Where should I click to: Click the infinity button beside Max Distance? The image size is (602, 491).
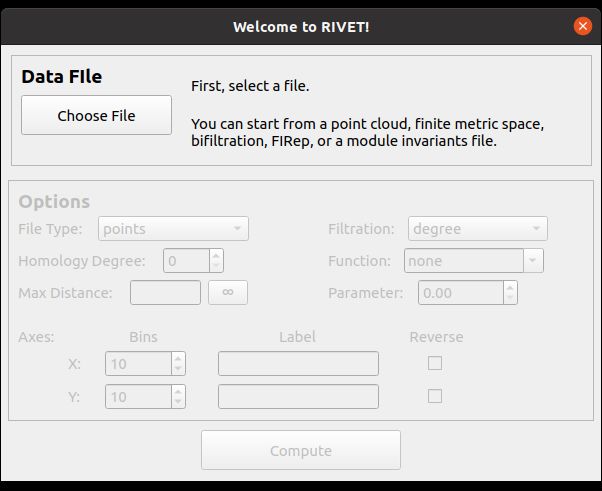pyautogui.click(x=228, y=293)
